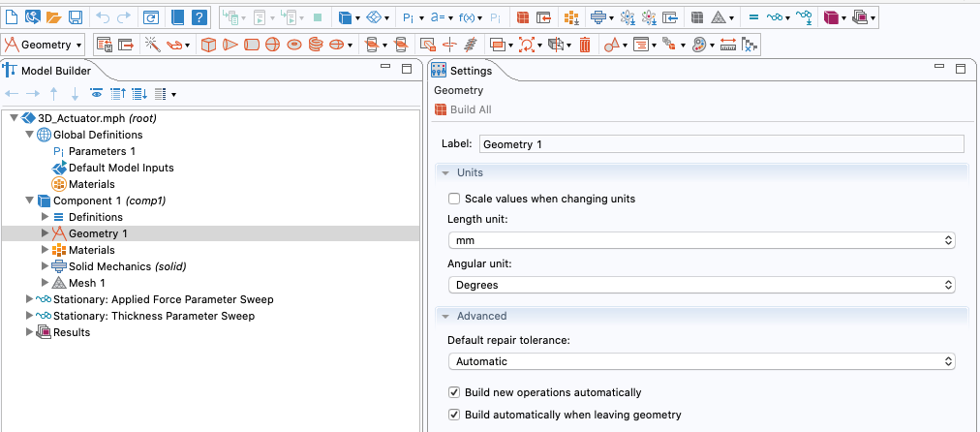
Task: Click the red Delete trash icon
Action: click(x=585, y=45)
